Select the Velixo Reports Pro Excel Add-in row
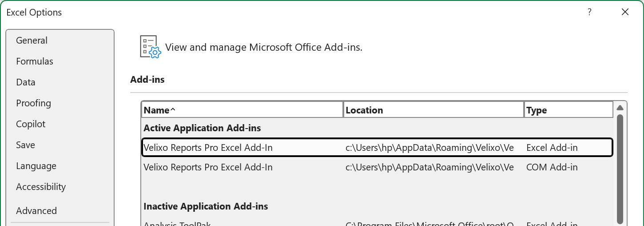The width and height of the screenshot is (644, 226). pyautogui.click(x=377, y=148)
